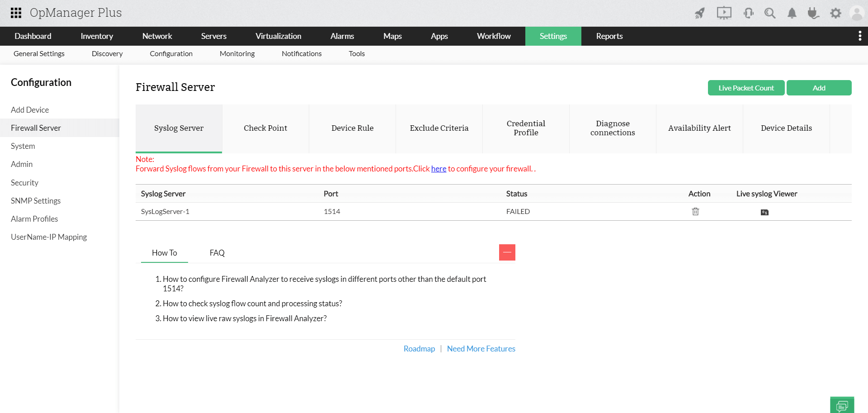
Task: Open the three-dot overflow menu
Action: tap(860, 36)
